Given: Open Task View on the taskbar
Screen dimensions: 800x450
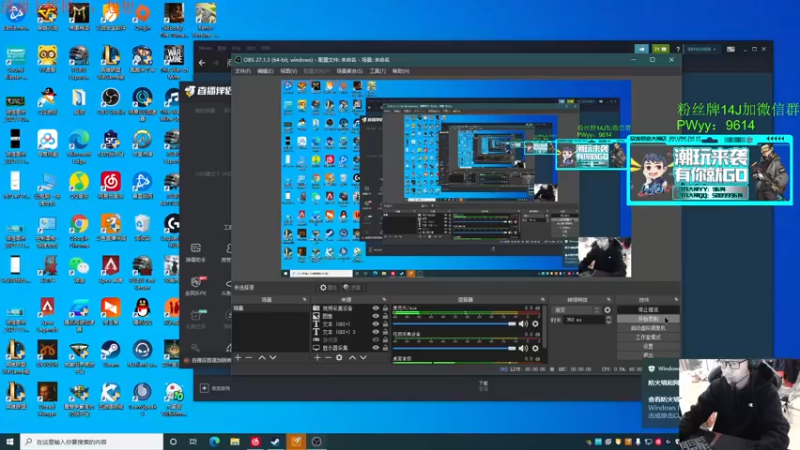Looking at the screenshot, I should (193, 441).
